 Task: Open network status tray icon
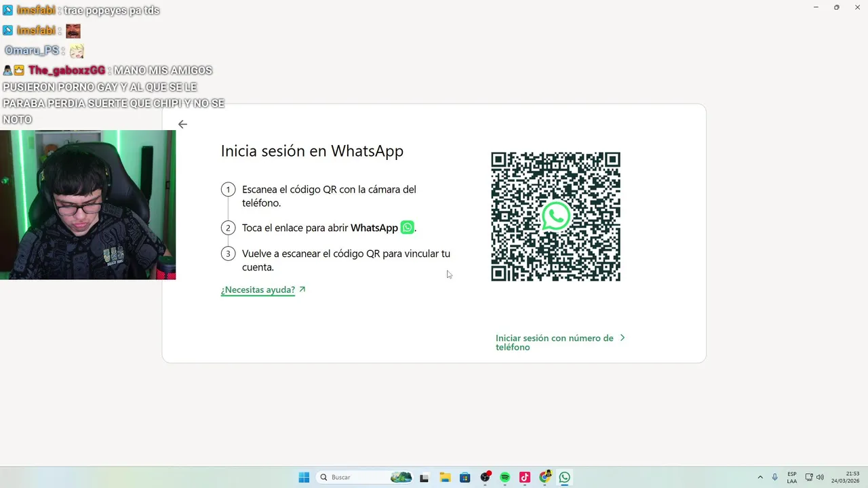(x=809, y=477)
